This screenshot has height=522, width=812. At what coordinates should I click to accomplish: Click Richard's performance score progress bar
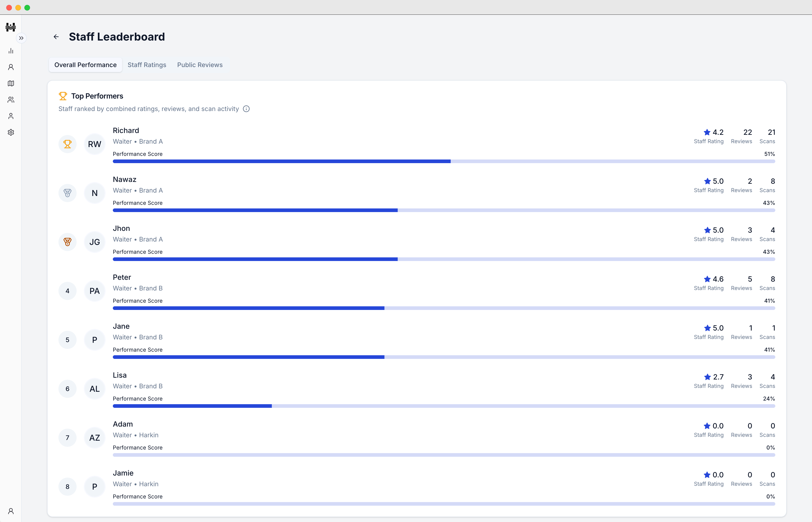(x=444, y=161)
